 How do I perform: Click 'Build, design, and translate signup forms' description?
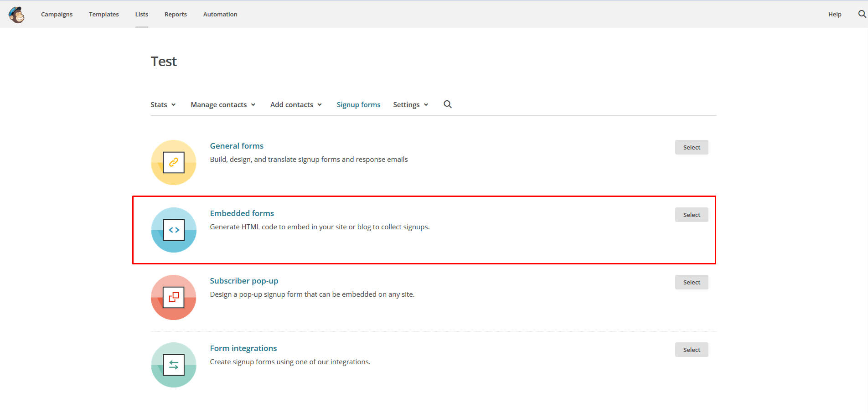[309, 160]
